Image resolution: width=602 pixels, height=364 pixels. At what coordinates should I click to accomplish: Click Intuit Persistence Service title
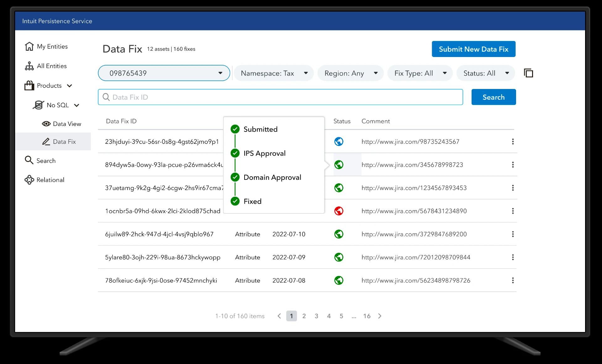point(57,21)
